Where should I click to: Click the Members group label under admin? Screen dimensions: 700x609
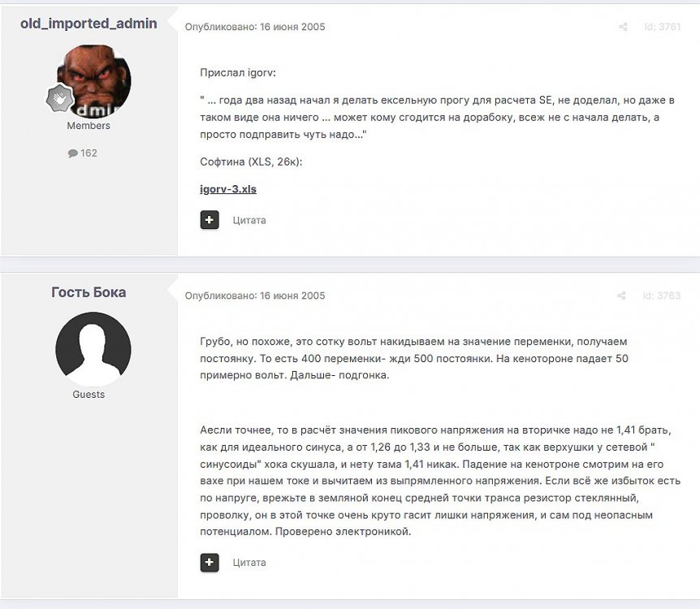pos(89,126)
